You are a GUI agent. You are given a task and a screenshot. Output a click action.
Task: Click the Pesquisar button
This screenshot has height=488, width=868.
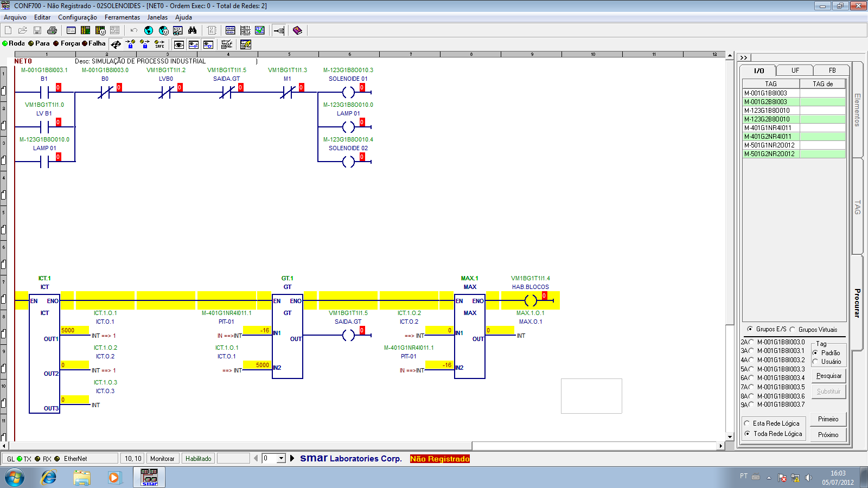pos(829,376)
